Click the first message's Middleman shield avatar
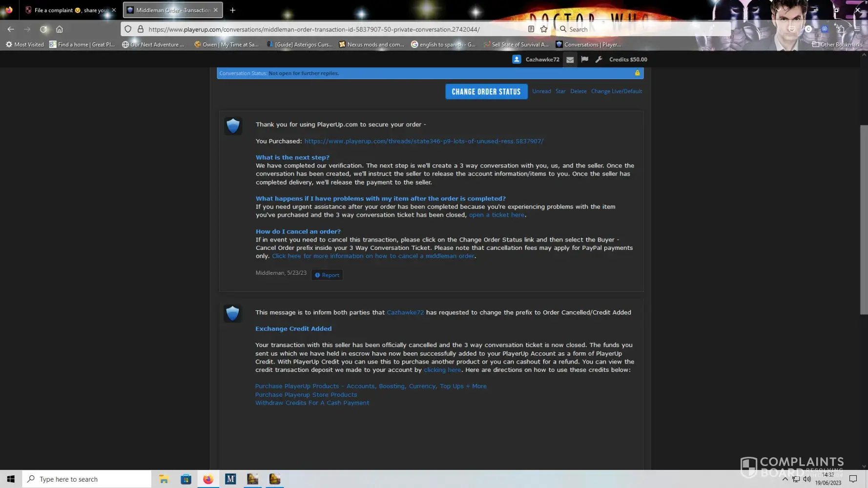The height and width of the screenshot is (488, 868). coord(233,126)
